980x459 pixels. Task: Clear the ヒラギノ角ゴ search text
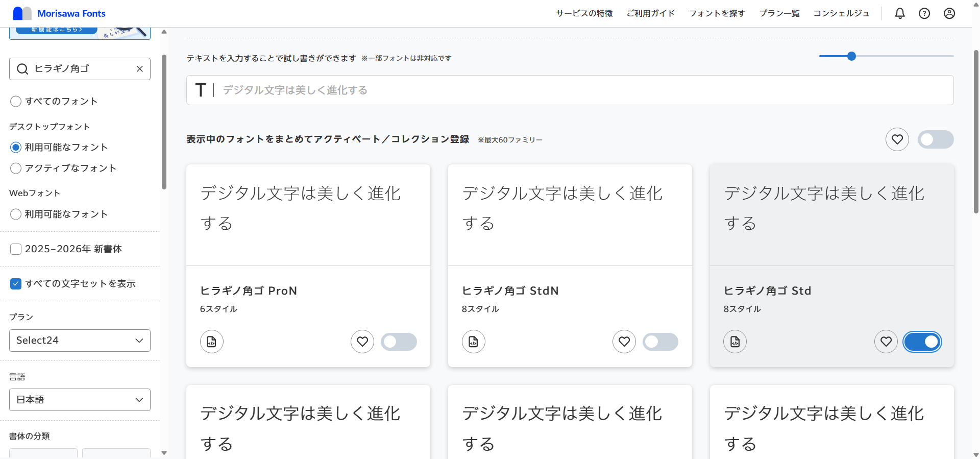coord(139,69)
